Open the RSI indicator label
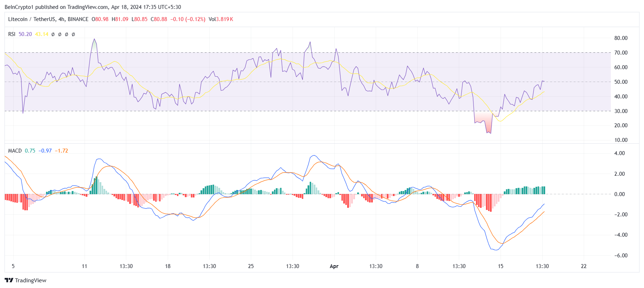 [12, 34]
